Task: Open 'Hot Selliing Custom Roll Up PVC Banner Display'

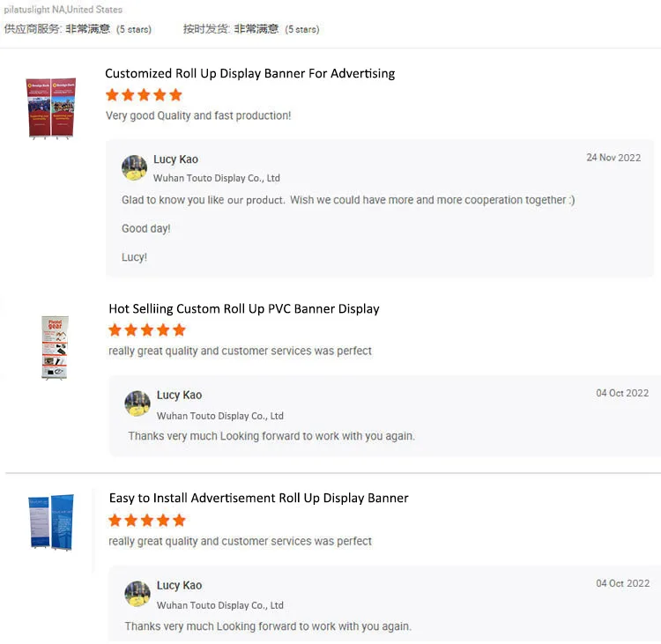Action: 244,308
